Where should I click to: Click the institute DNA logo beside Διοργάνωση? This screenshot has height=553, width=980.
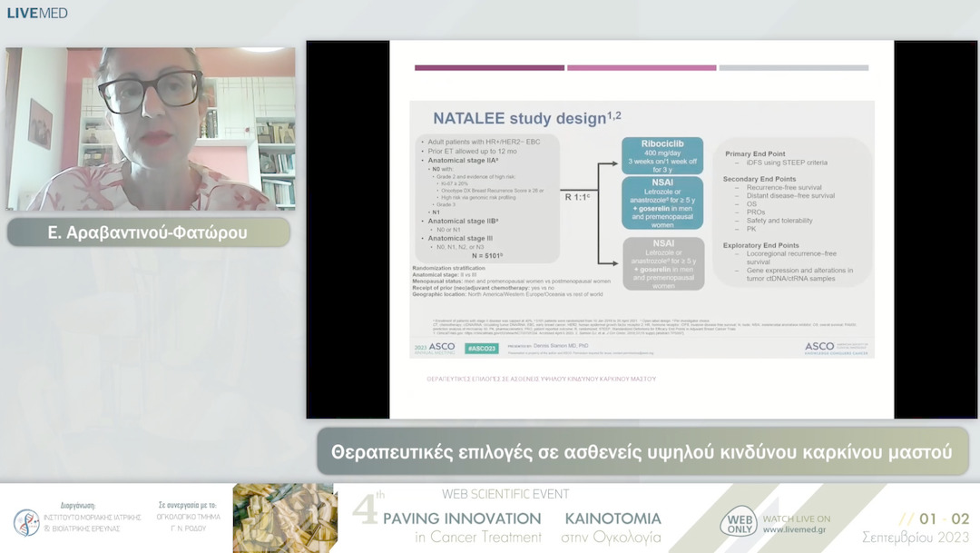point(25,523)
